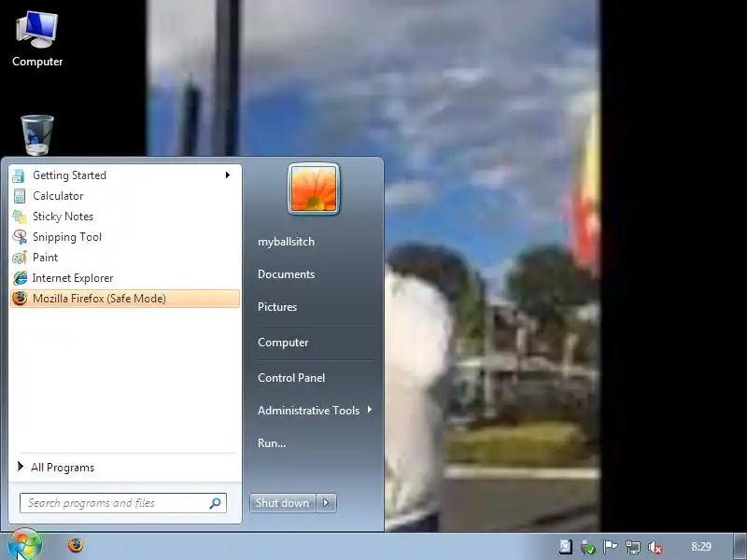747x560 pixels.
Task: Open the Shut down options arrow
Action: tap(326, 503)
